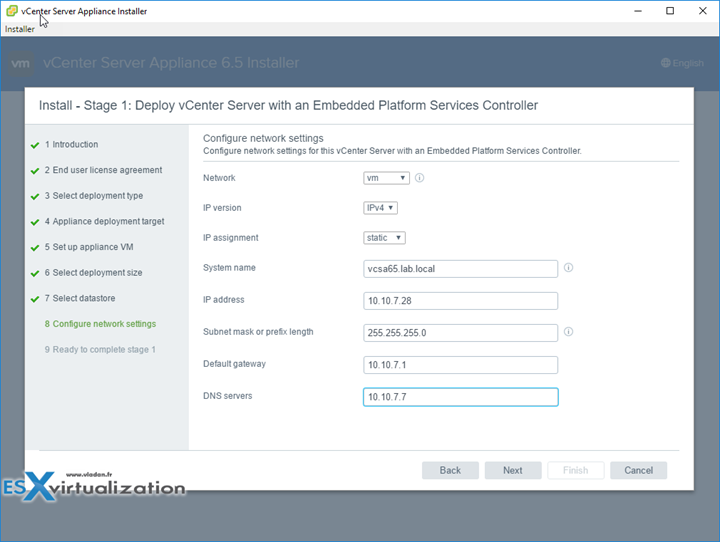Click the Next button
The image size is (720, 542).
coord(513,470)
